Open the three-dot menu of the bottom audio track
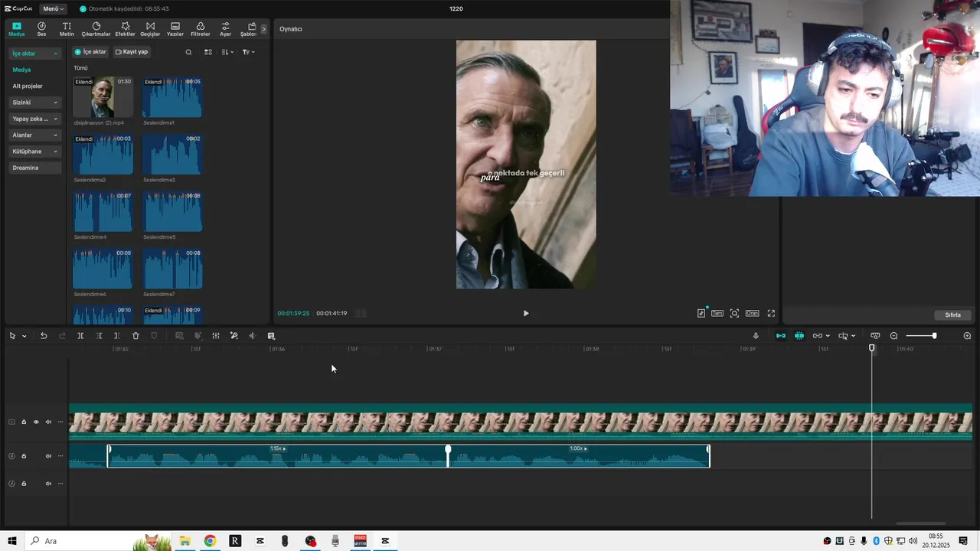The width and height of the screenshot is (980, 551). (60, 484)
